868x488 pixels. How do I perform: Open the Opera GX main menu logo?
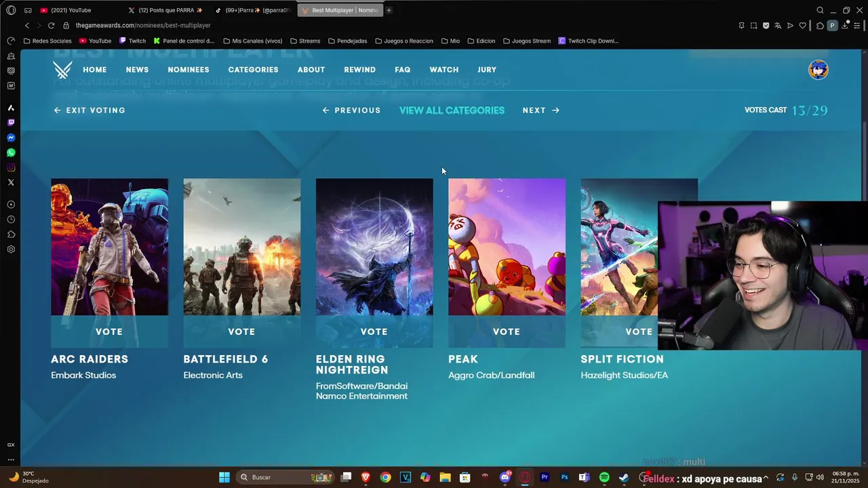click(x=11, y=10)
